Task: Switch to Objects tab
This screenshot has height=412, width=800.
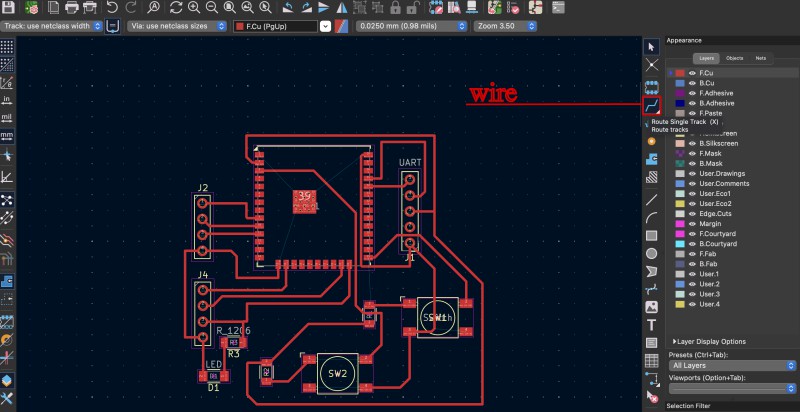Action: click(735, 58)
